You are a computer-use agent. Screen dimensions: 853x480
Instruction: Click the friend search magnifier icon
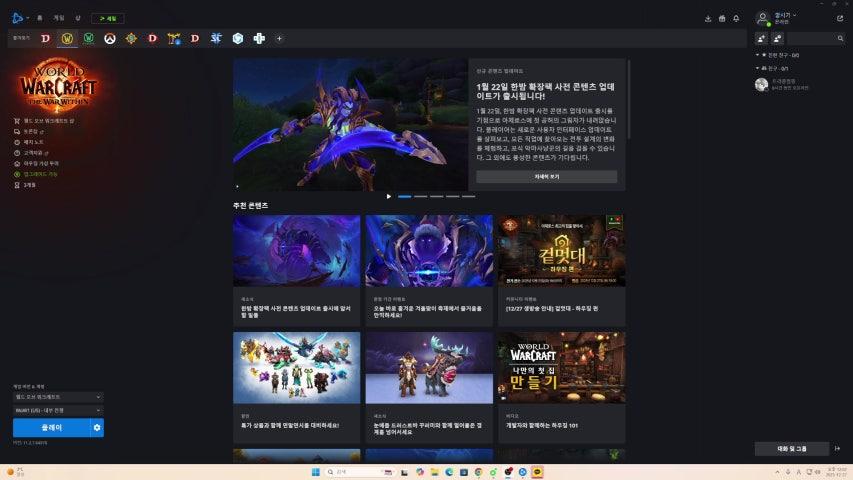[840, 38]
